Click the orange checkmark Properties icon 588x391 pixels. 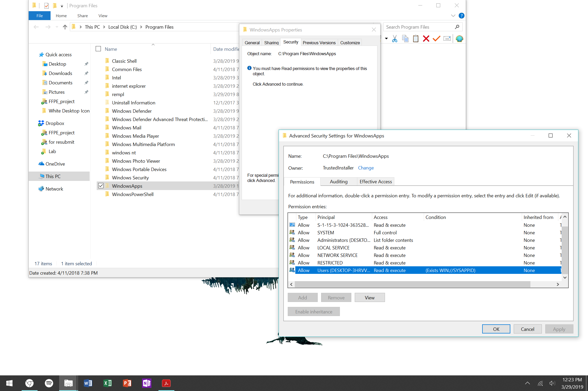[x=436, y=39]
